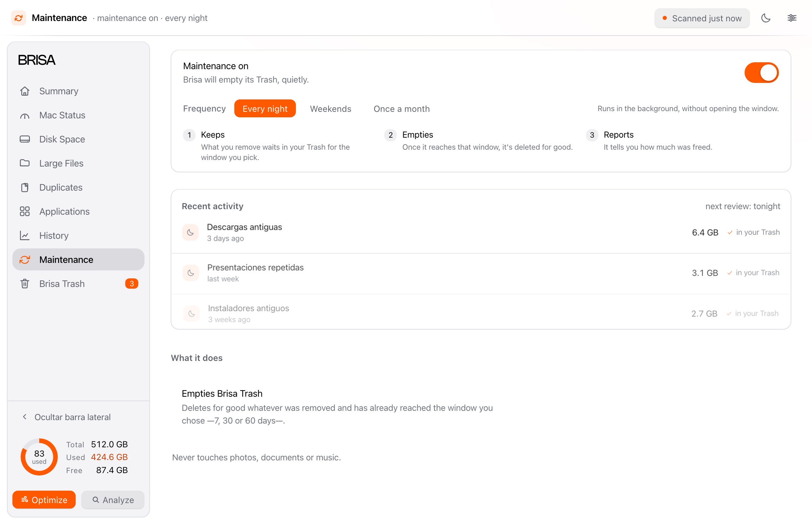Click the Analyze button

pos(113,500)
